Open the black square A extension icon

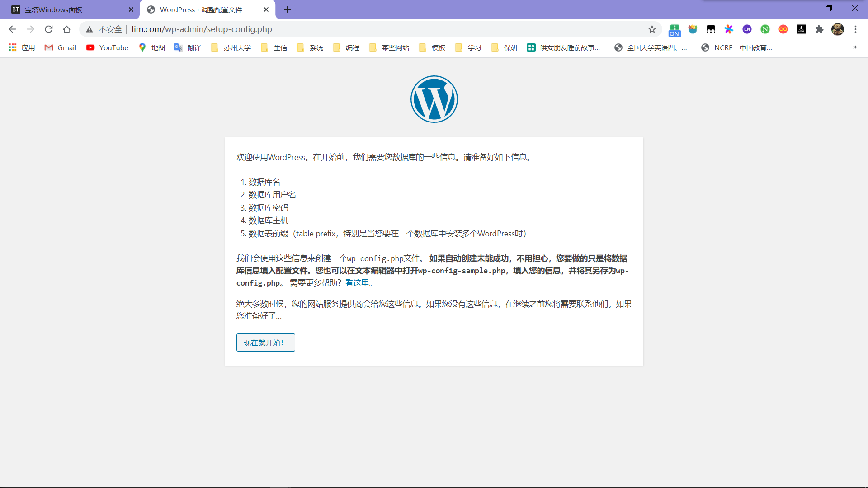[801, 29]
